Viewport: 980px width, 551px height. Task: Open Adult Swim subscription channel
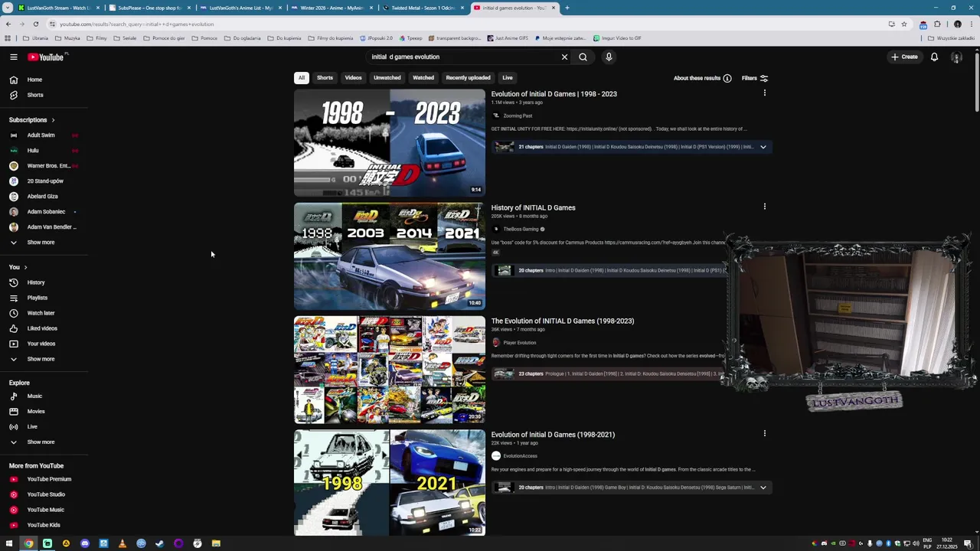pyautogui.click(x=41, y=135)
